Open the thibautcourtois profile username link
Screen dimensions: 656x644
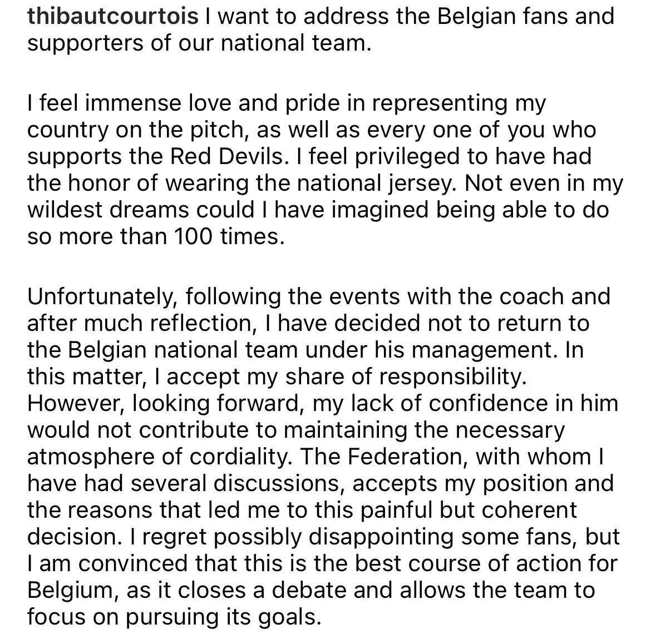[113, 16]
